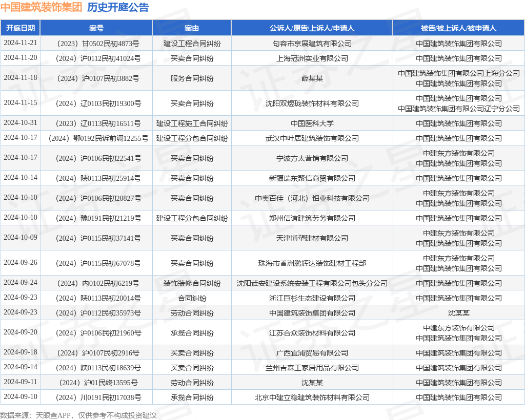Click the date 2024-11-21

pos(21,43)
